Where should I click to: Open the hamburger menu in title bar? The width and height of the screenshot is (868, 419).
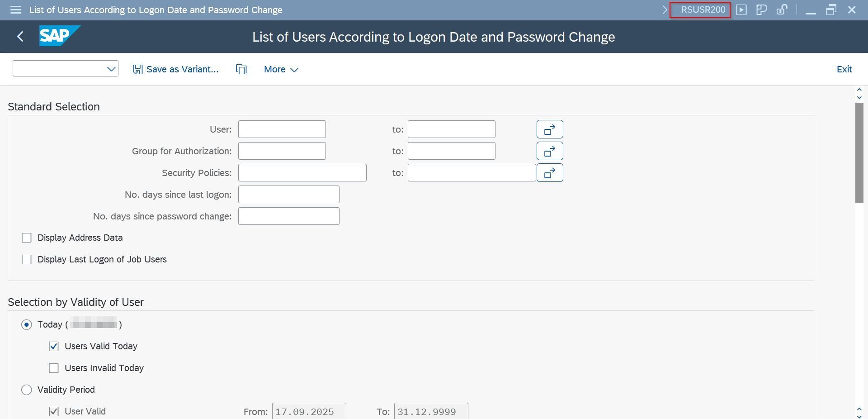16,10
